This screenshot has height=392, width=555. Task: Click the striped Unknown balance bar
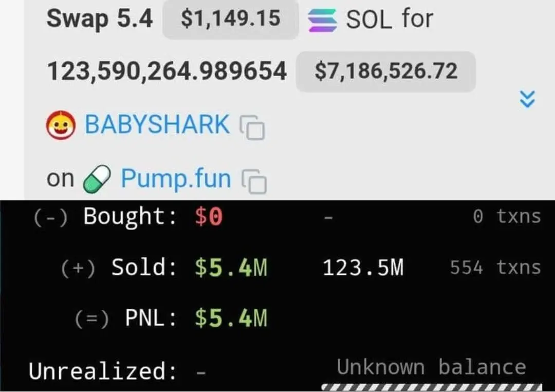click(x=432, y=387)
